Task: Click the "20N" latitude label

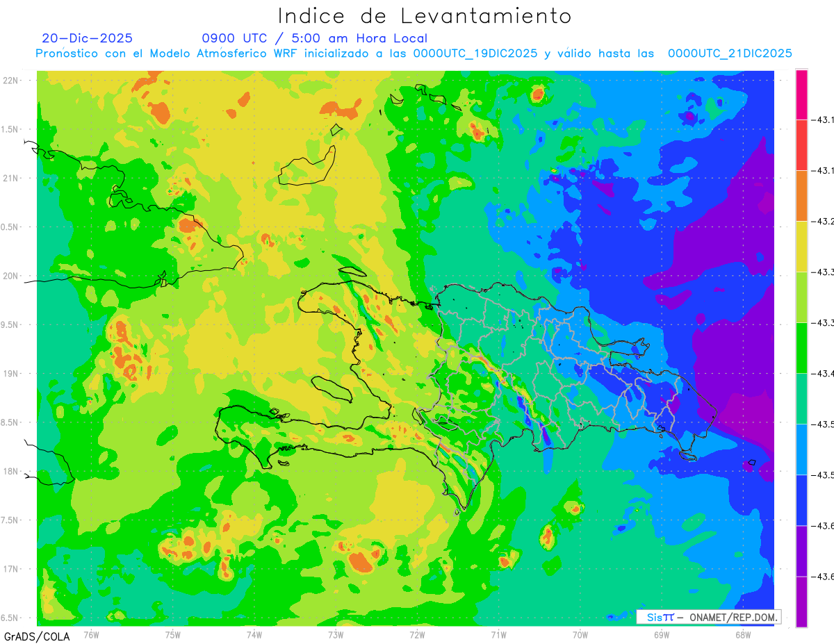Action: point(11,276)
